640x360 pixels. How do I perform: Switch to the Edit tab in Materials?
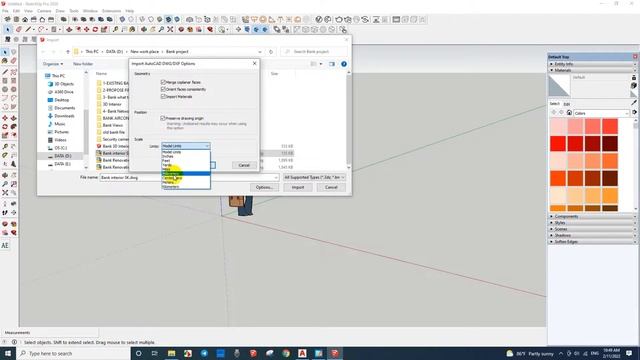[567, 104]
